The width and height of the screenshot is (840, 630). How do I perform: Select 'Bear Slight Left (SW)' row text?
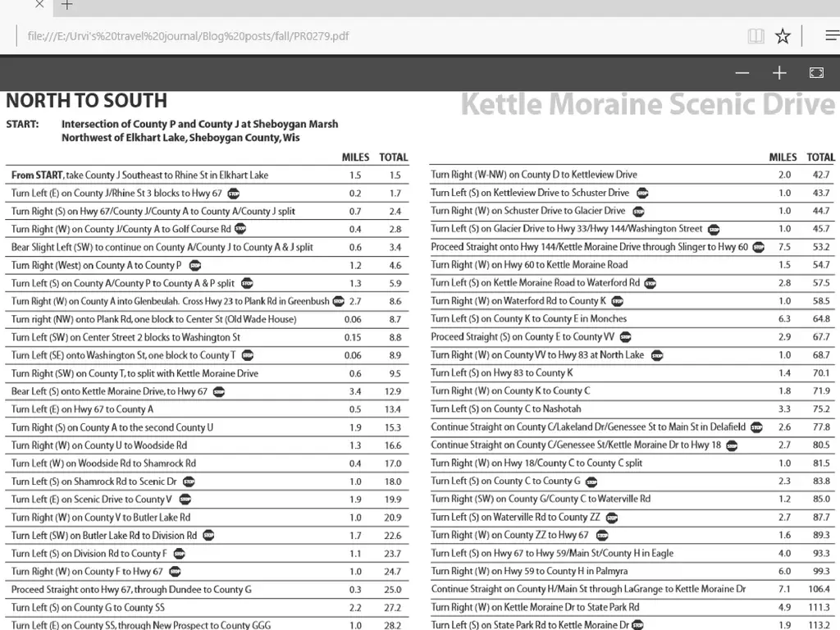(x=162, y=247)
